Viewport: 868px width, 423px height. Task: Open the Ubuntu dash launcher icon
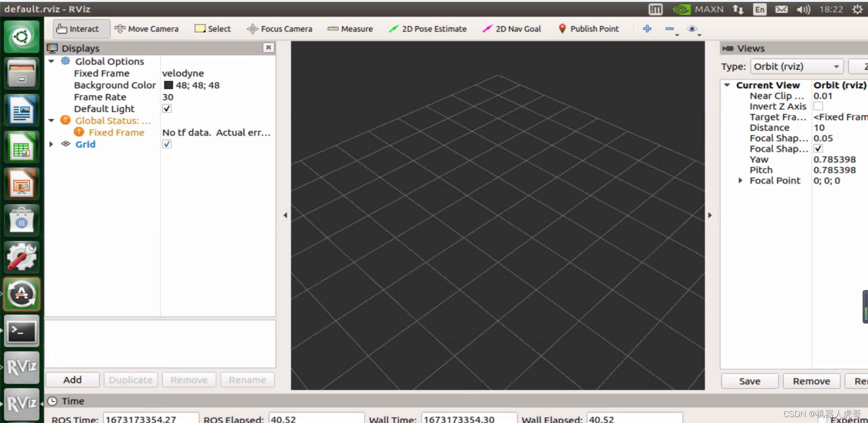22,36
